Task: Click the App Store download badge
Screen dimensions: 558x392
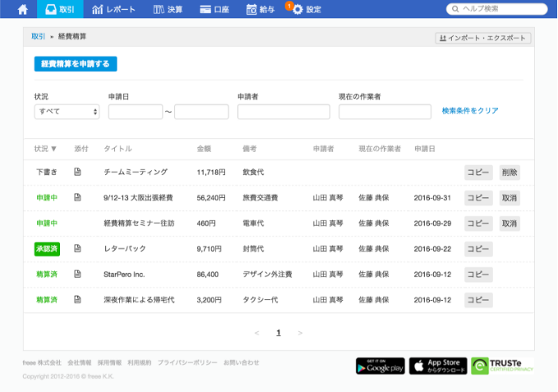Action: point(438,366)
